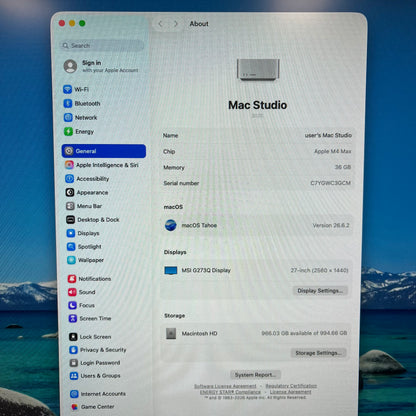Open the Spotlight icon
The width and height of the screenshot is (416, 416).
click(x=71, y=247)
